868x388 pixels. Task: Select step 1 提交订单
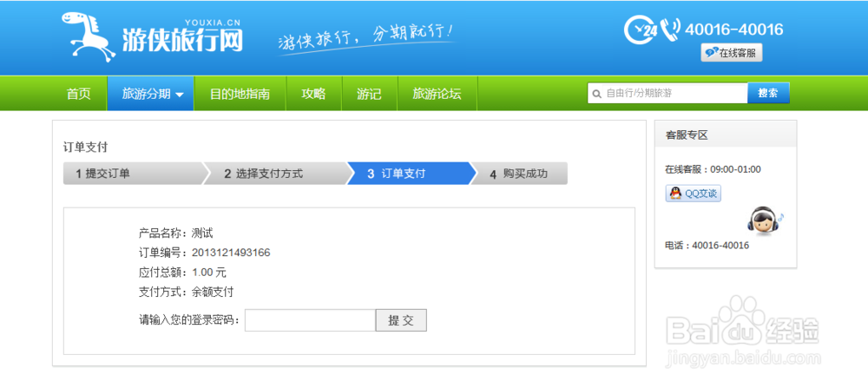point(133,174)
